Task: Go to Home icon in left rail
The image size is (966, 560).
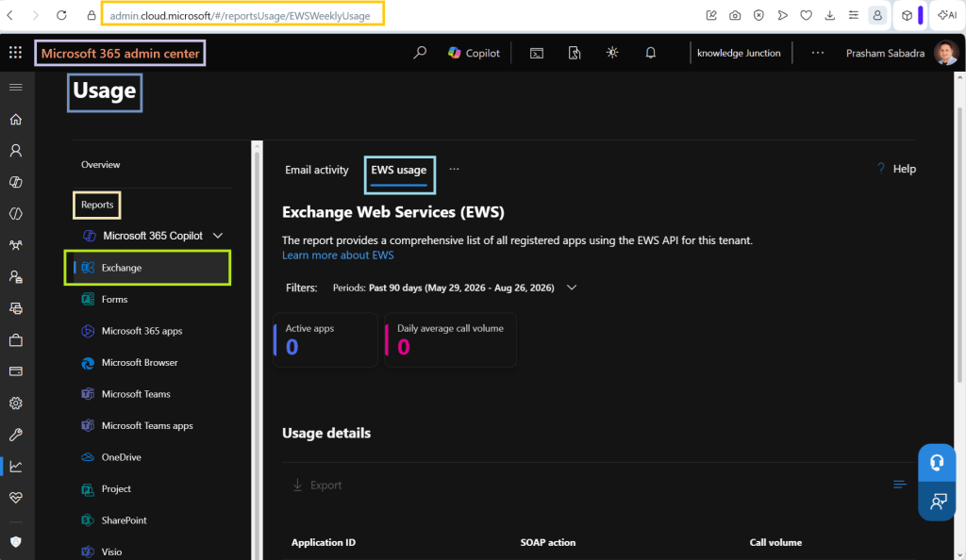Action: click(16, 120)
